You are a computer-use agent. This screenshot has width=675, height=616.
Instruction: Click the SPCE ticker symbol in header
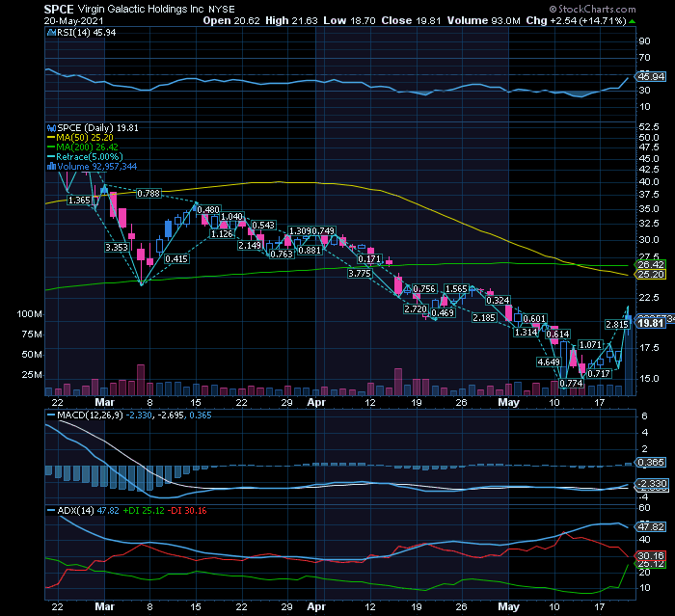coord(59,9)
